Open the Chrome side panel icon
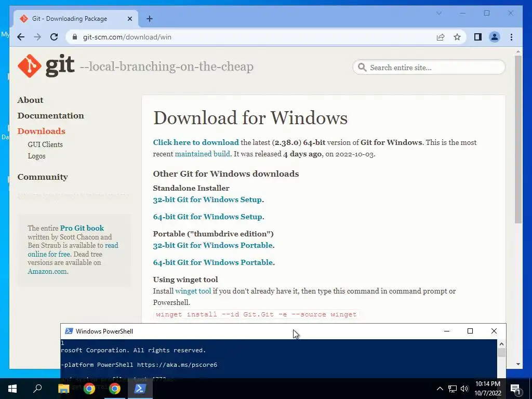The width and height of the screenshot is (532, 399). (478, 37)
